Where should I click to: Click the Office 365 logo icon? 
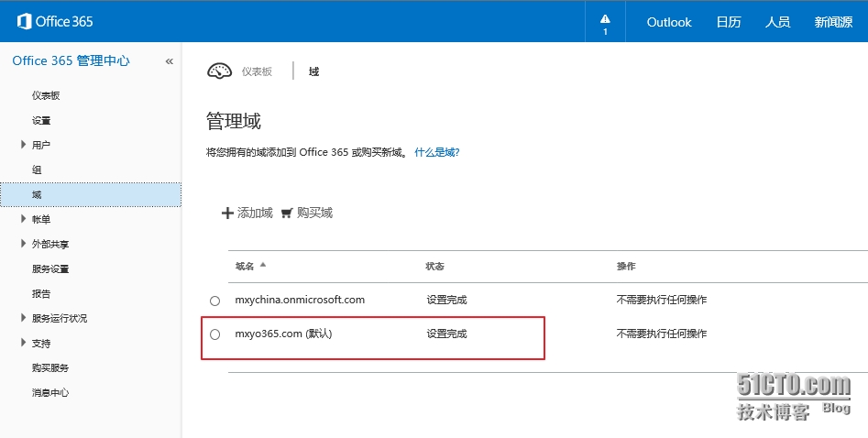tap(23, 21)
